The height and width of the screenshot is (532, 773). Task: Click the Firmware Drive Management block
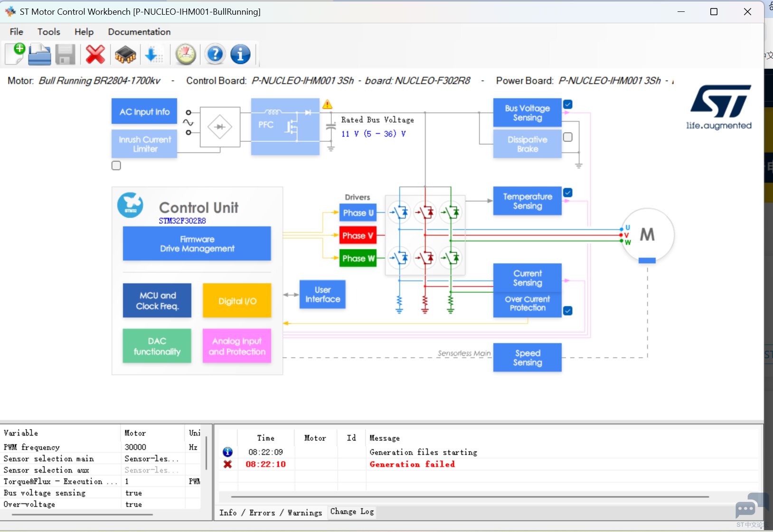197,243
